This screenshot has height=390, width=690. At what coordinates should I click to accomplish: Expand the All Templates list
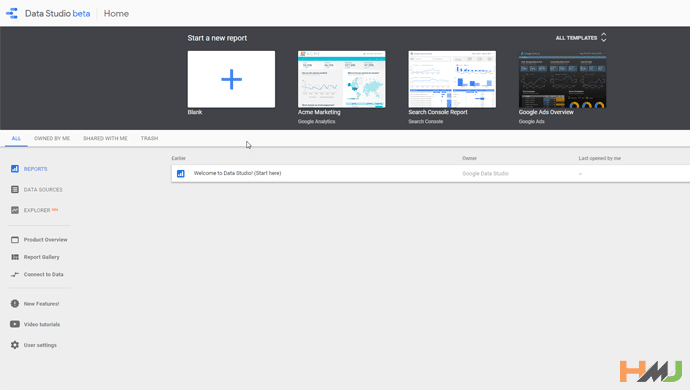pyautogui.click(x=581, y=38)
